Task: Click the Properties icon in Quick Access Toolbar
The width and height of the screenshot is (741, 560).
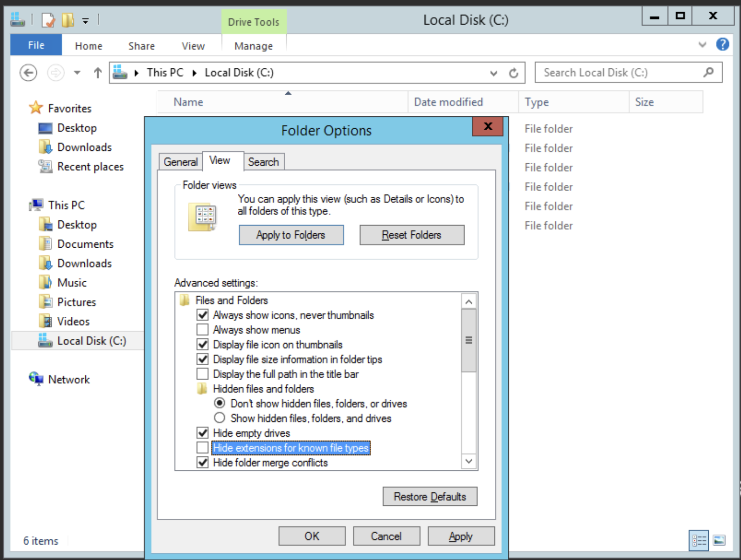Action: click(x=48, y=20)
